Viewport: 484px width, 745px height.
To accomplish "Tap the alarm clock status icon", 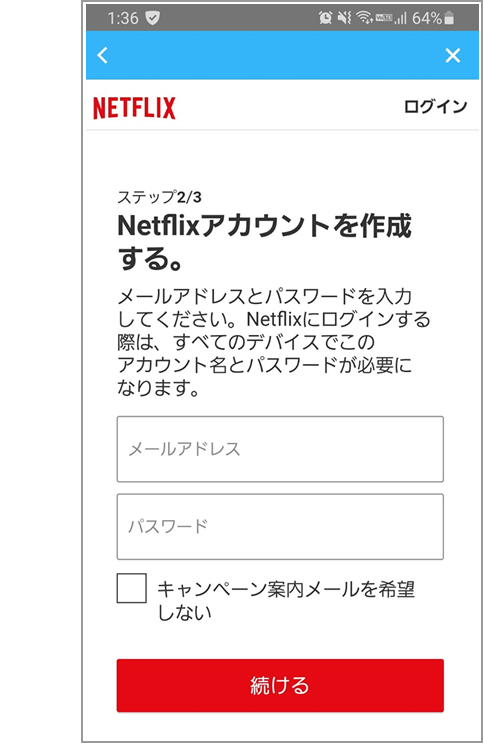I will (325, 18).
